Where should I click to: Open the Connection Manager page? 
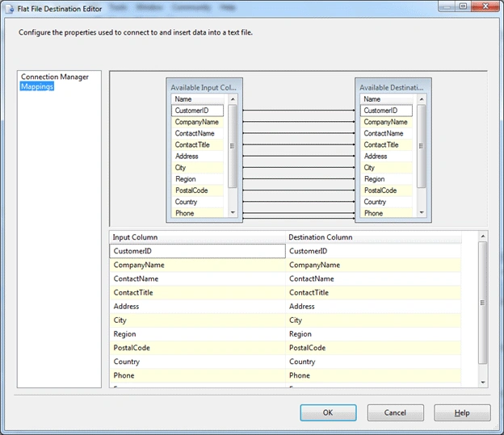pyautogui.click(x=55, y=77)
